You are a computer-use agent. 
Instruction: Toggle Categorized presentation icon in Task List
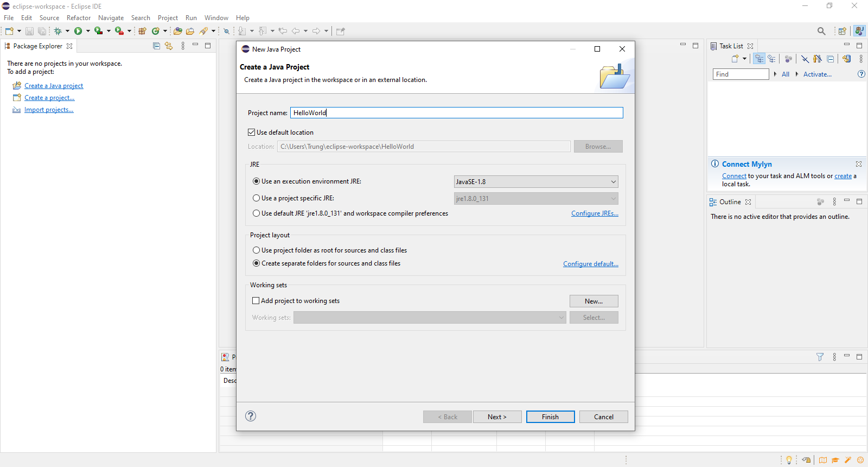(759, 59)
